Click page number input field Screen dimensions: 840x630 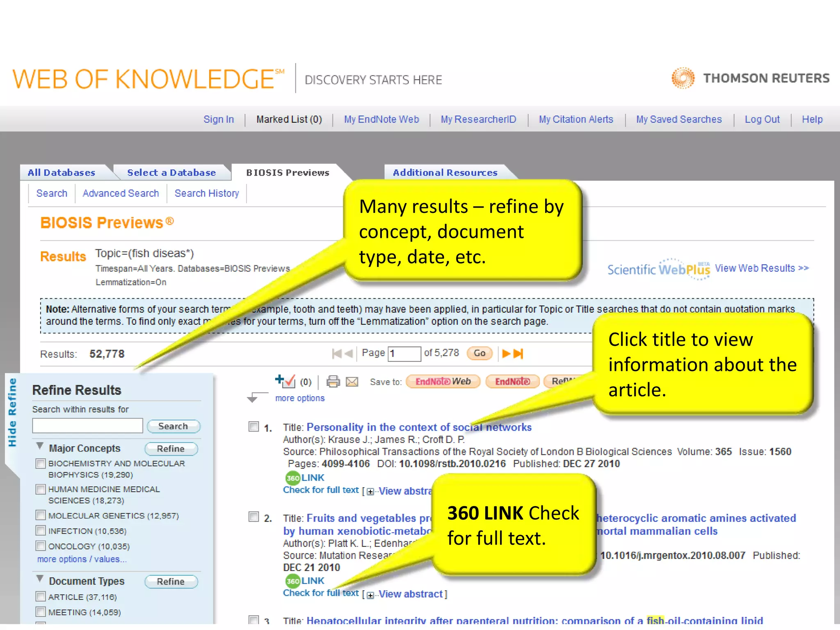(404, 354)
